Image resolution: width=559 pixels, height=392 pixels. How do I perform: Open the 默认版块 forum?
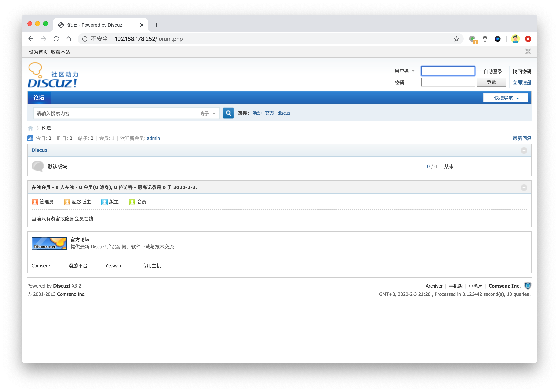(57, 167)
